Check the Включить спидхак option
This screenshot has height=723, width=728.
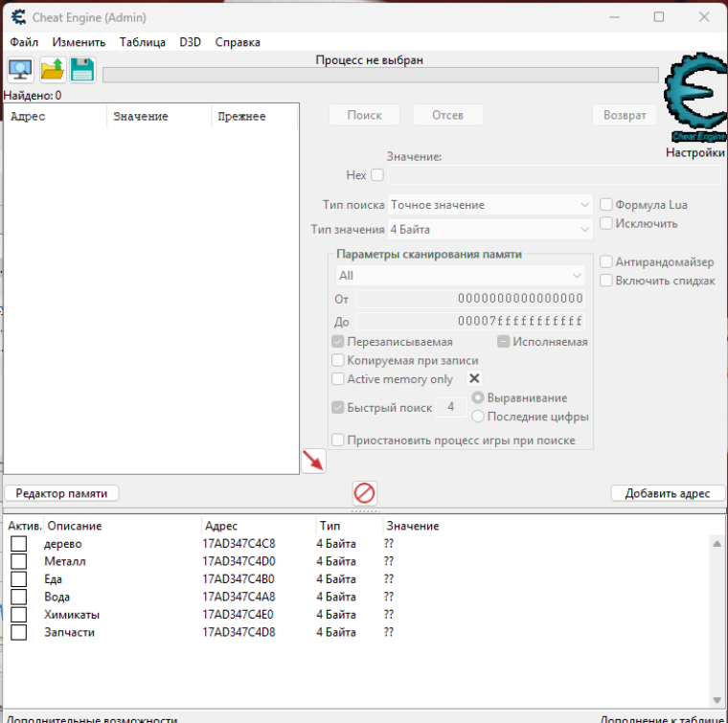pyautogui.click(x=605, y=281)
